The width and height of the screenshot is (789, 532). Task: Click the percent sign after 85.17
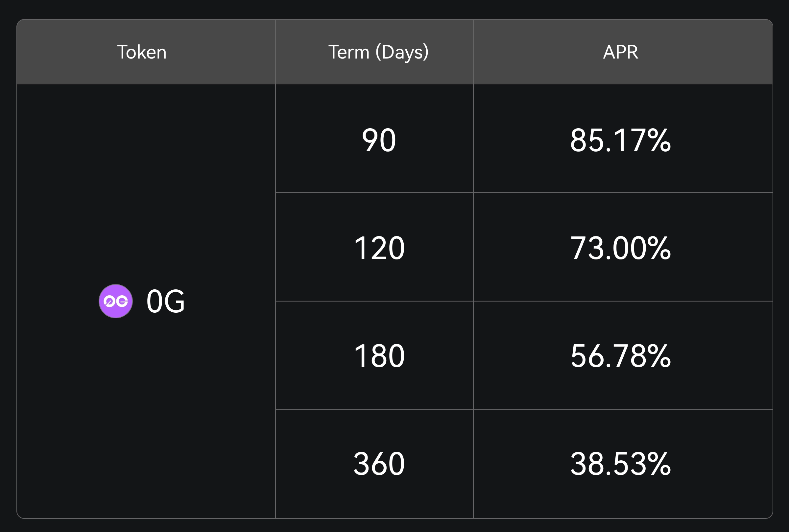(x=659, y=140)
